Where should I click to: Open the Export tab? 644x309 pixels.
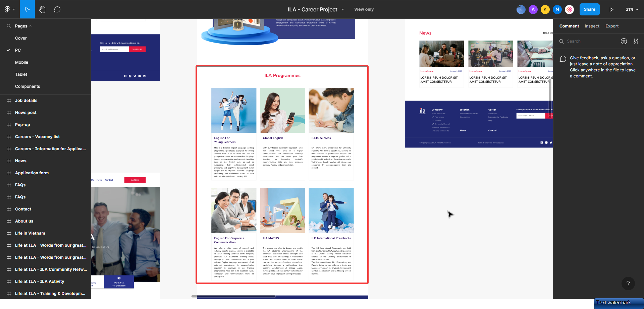pyautogui.click(x=612, y=26)
